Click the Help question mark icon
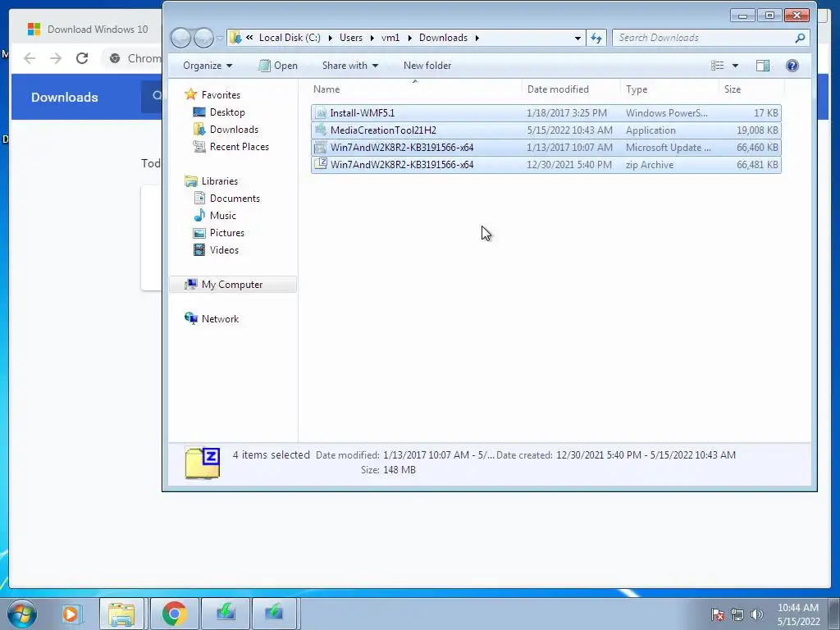 click(x=792, y=66)
